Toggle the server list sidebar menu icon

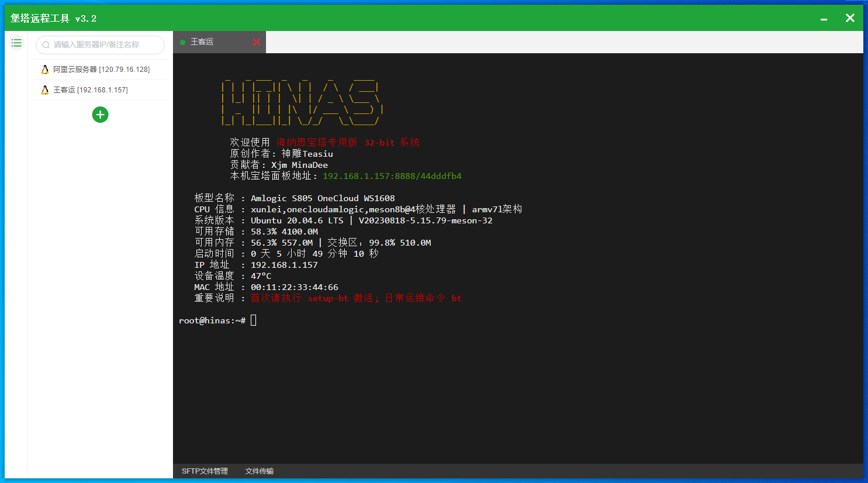[x=16, y=43]
